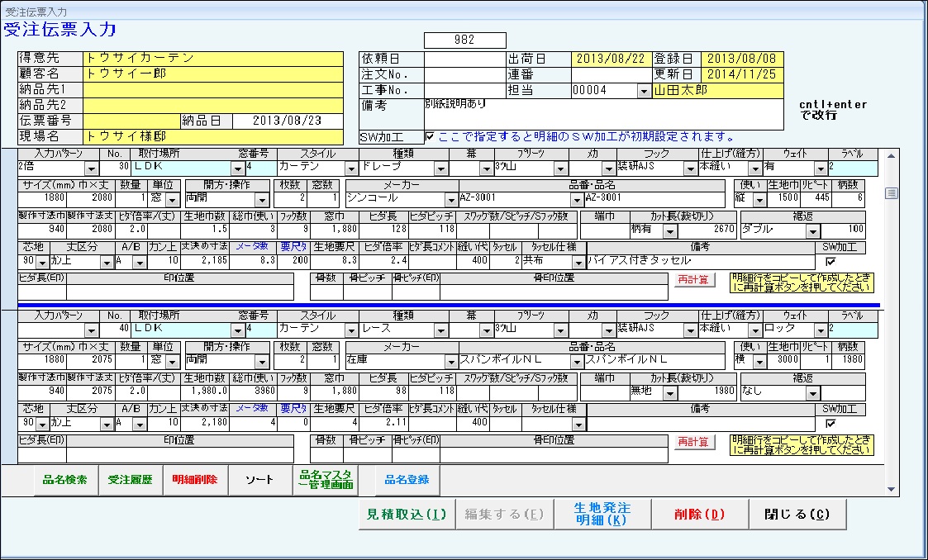
Task: Open 生地発注明細(K)
Action: (602, 514)
